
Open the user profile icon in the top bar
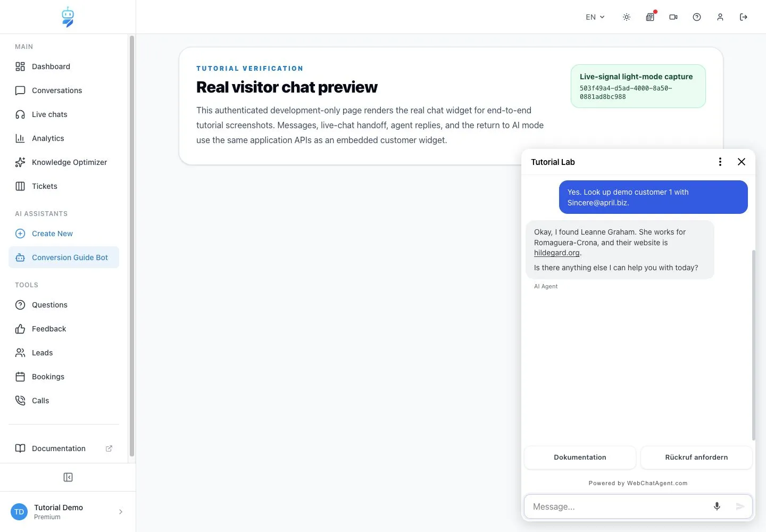pyautogui.click(x=720, y=17)
